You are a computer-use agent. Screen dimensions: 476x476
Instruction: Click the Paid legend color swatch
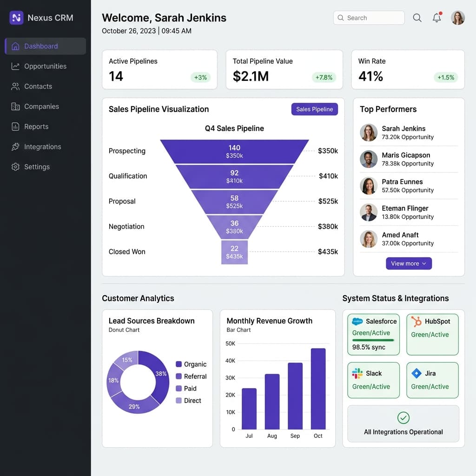click(x=179, y=388)
